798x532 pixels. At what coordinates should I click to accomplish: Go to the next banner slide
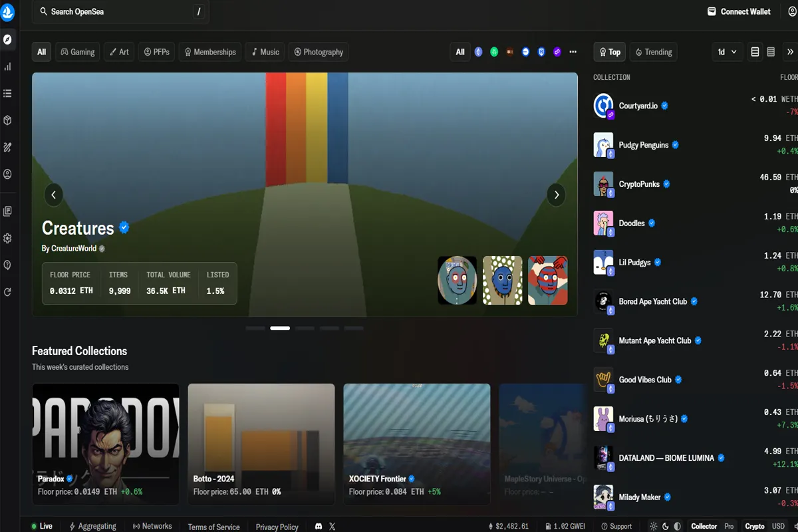tap(556, 194)
